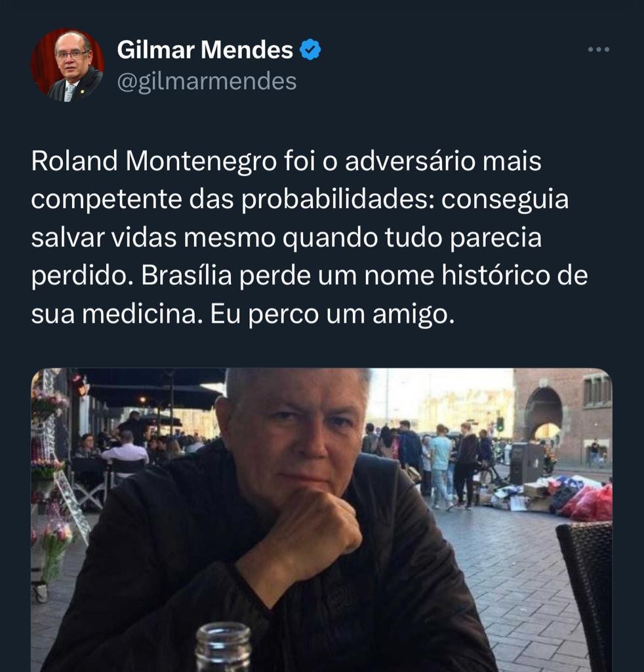644x672 pixels.
Task: Click the display name Gilmar Mendes
Action: tap(205, 50)
